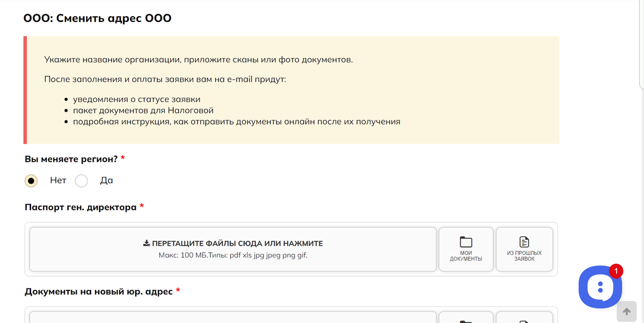Click the label "Документы на новый юр. адрес"
644x323 pixels.
click(x=99, y=291)
